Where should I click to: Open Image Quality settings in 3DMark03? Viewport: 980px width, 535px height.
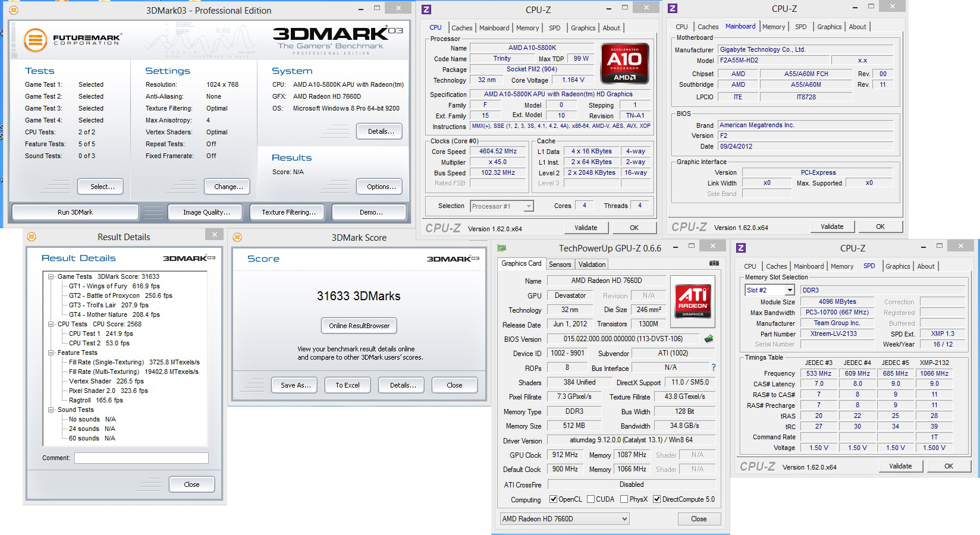point(206,212)
